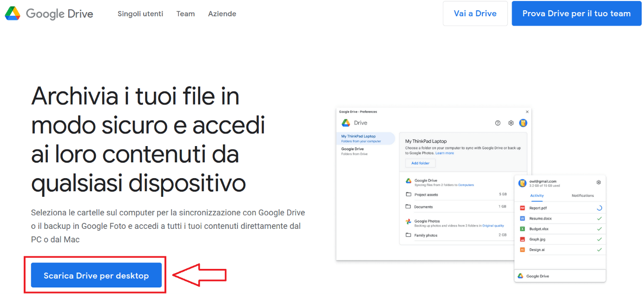Click the PDF icon of Report.pdf
Screen dimensions: 644x294
[x=522, y=208]
